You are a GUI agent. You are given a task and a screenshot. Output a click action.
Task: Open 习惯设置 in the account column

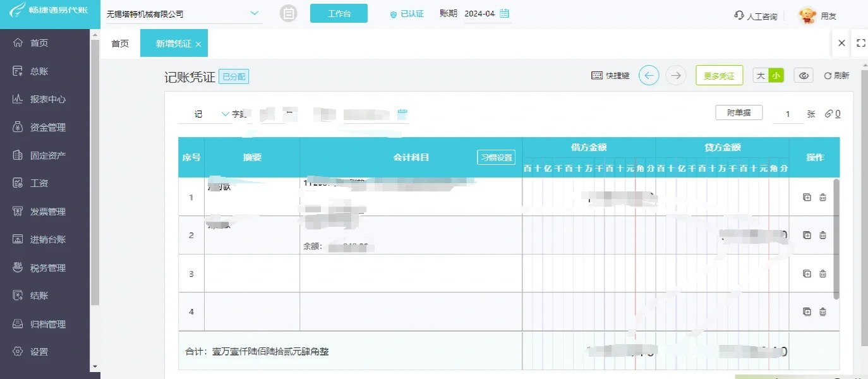click(x=496, y=157)
